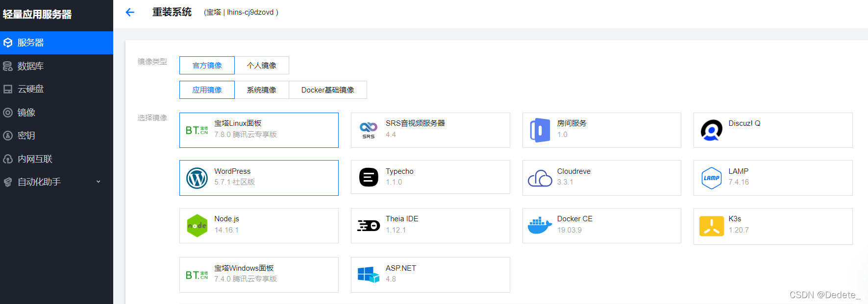
Task: Click the 密钥 key icon
Action: point(8,136)
